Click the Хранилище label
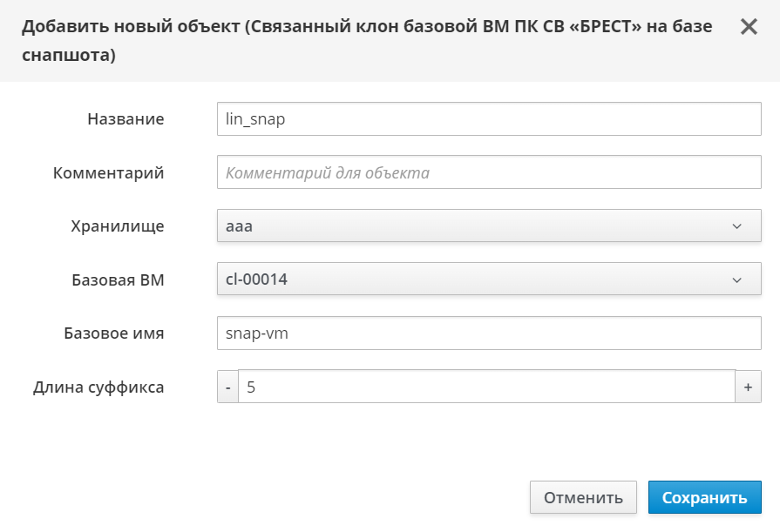The width and height of the screenshot is (780, 532). tap(117, 226)
